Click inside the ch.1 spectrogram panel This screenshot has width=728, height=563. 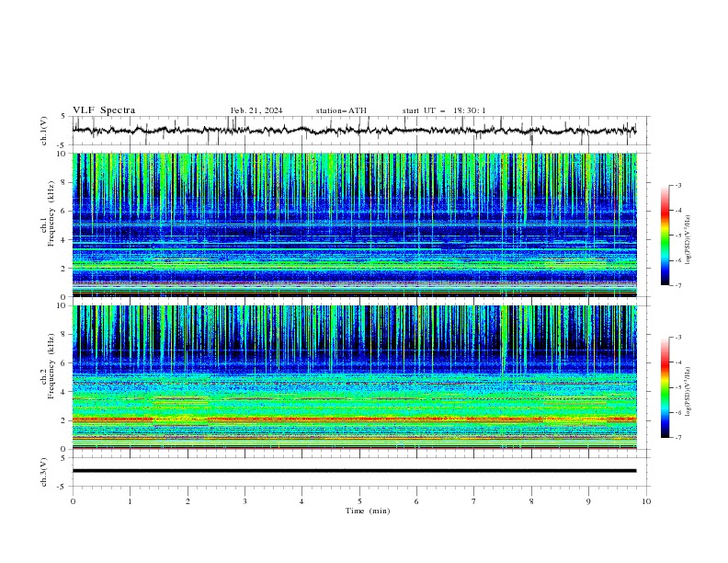355,224
